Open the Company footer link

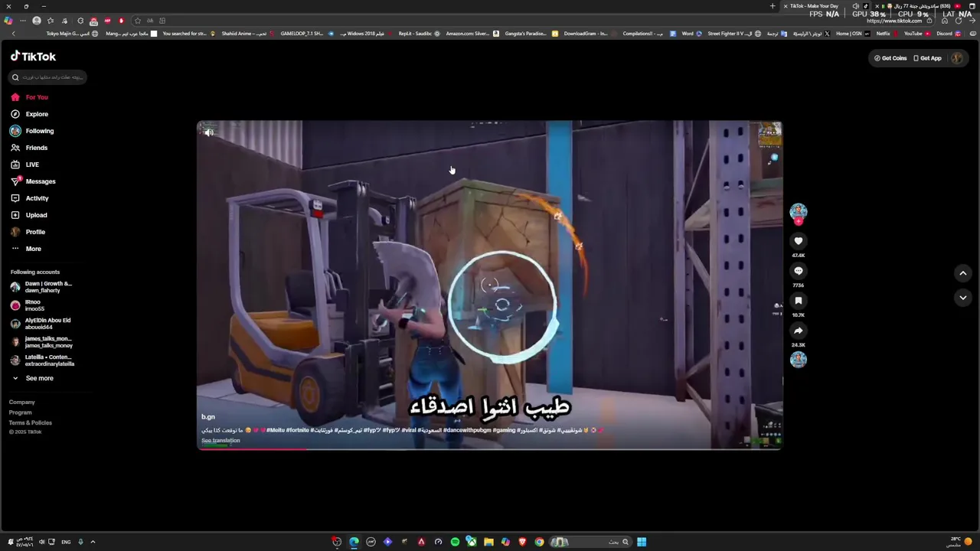pos(22,402)
